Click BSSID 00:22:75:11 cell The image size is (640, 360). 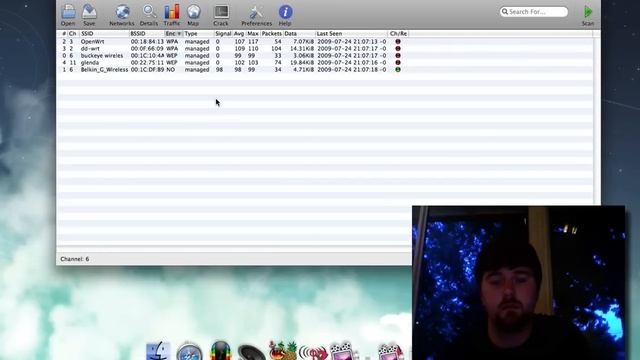pyautogui.click(x=147, y=62)
